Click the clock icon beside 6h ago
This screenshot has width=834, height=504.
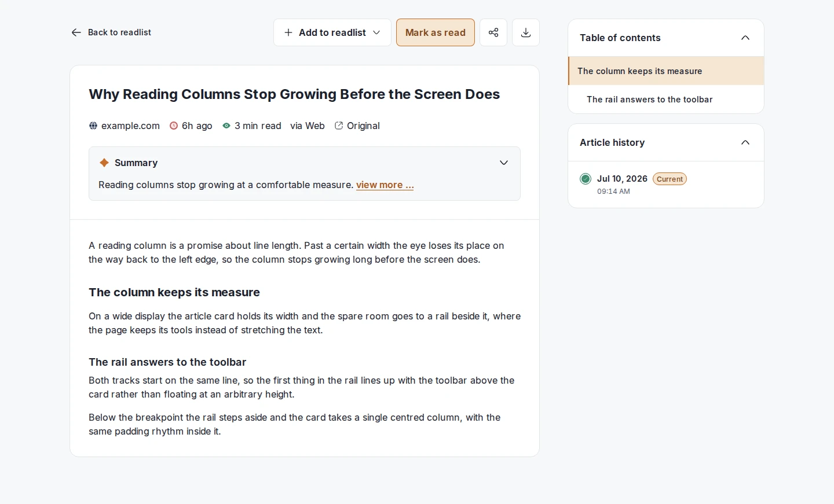pos(174,126)
